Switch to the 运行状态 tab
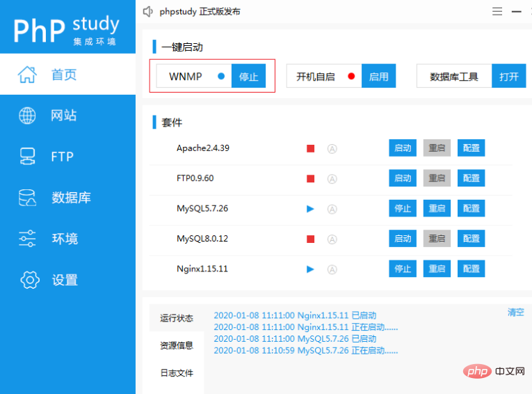 (x=177, y=318)
